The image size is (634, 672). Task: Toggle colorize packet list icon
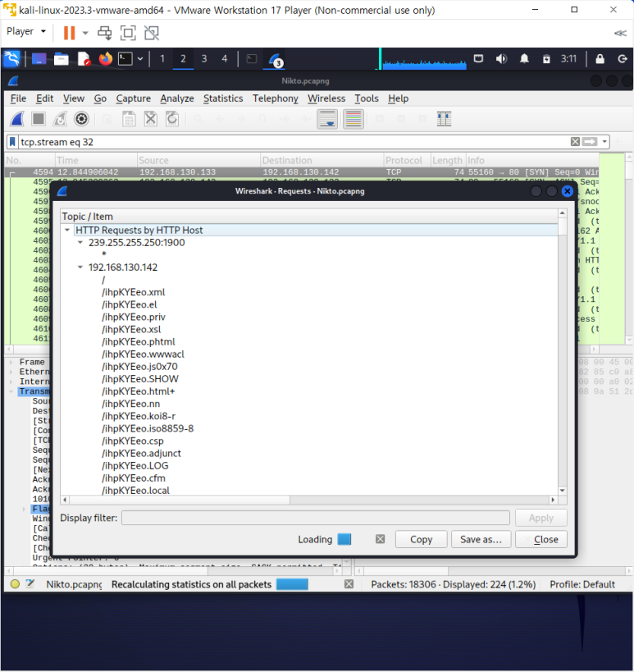tap(353, 119)
